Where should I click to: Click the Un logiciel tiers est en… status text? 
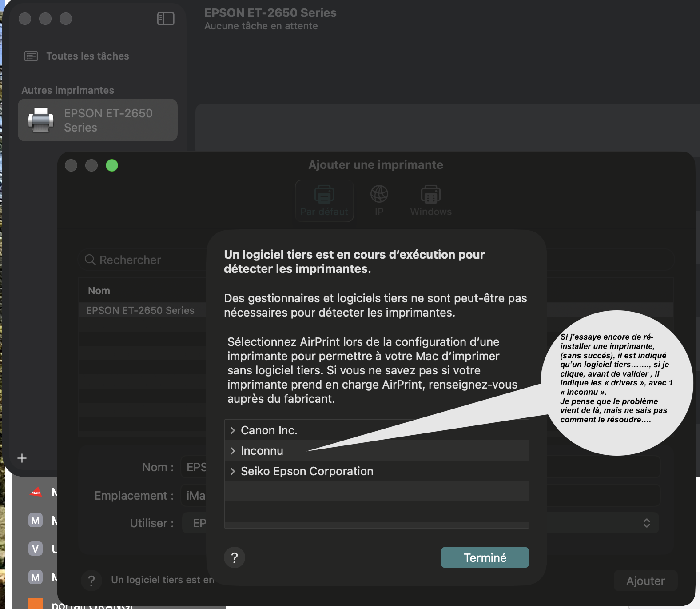(x=163, y=580)
